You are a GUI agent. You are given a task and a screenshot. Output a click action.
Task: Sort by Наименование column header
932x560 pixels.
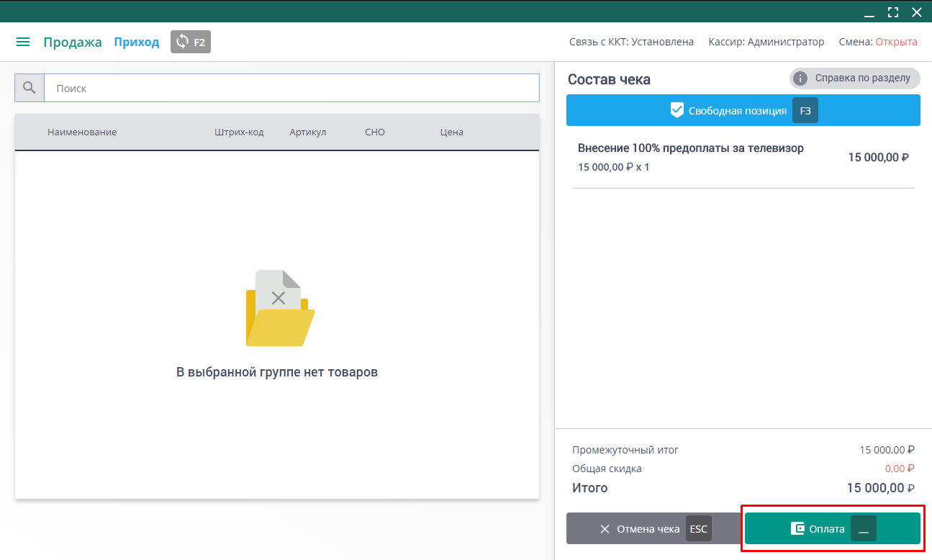[82, 132]
